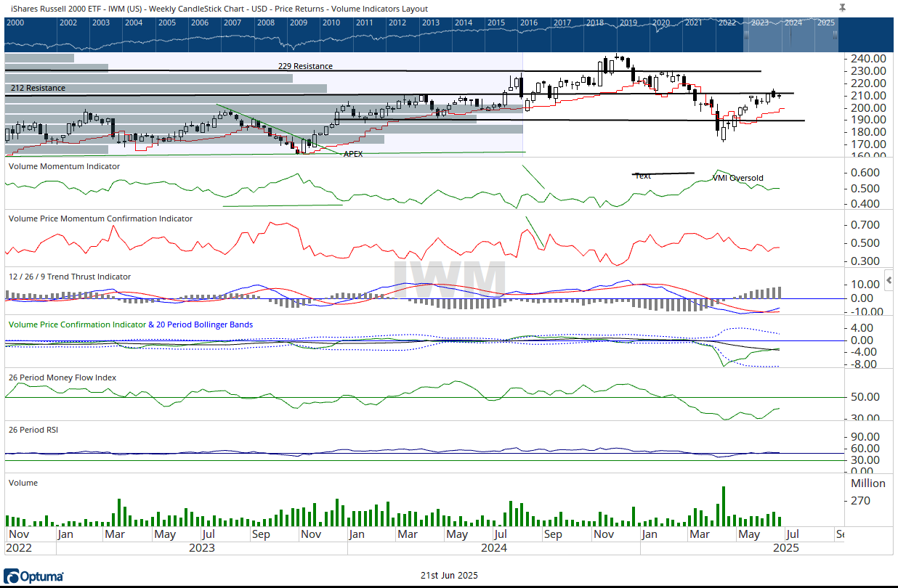This screenshot has width=898, height=588.
Task: Click the 2024 year label on the bottom date axis
Action: click(494, 547)
